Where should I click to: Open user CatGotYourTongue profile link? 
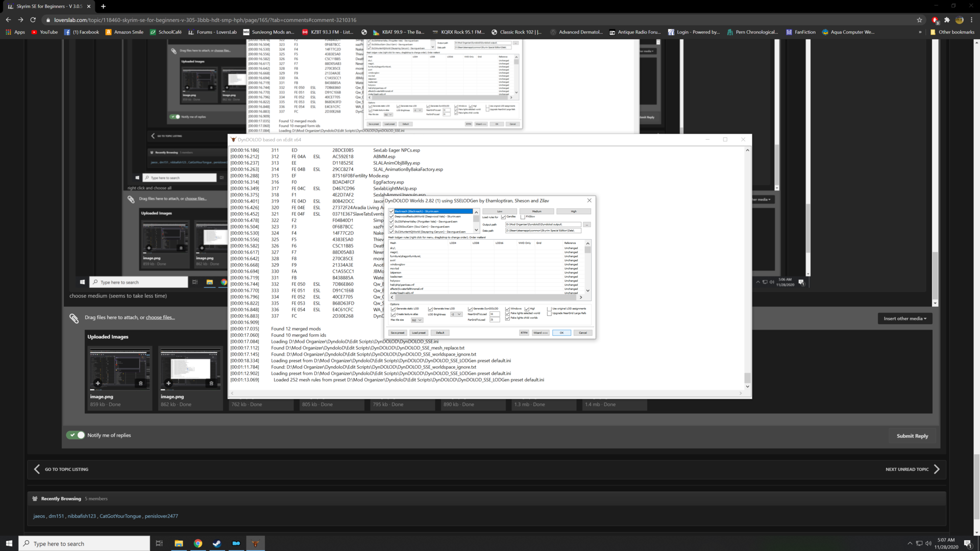pos(120,516)
